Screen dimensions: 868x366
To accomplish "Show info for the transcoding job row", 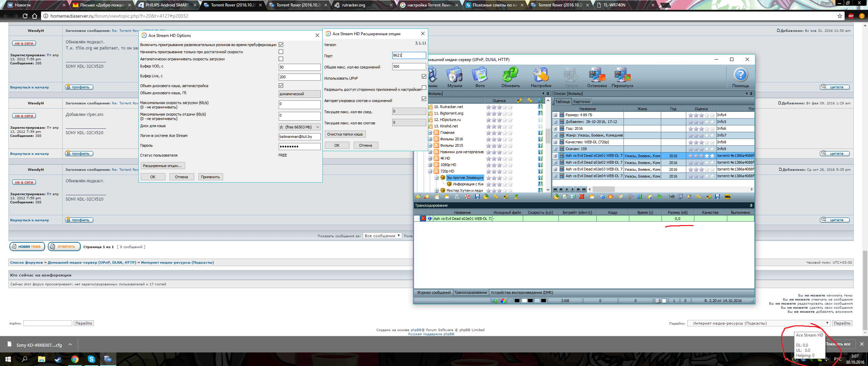I will [430, 219].
